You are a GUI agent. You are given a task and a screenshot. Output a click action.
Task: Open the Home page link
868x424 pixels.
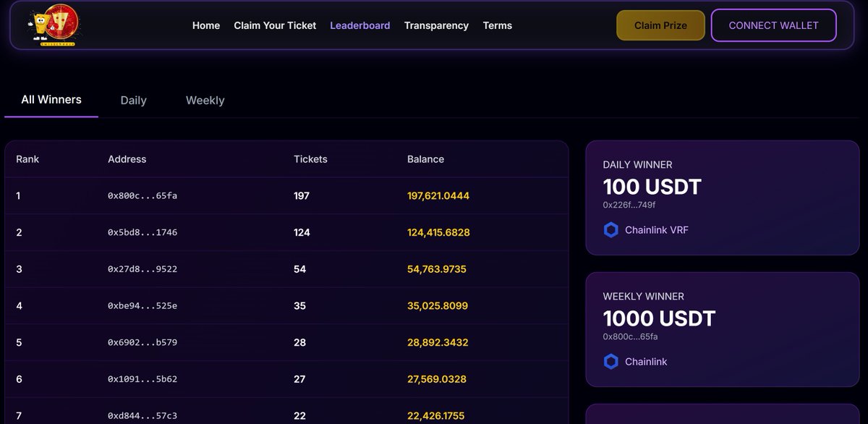coord(206,25)
